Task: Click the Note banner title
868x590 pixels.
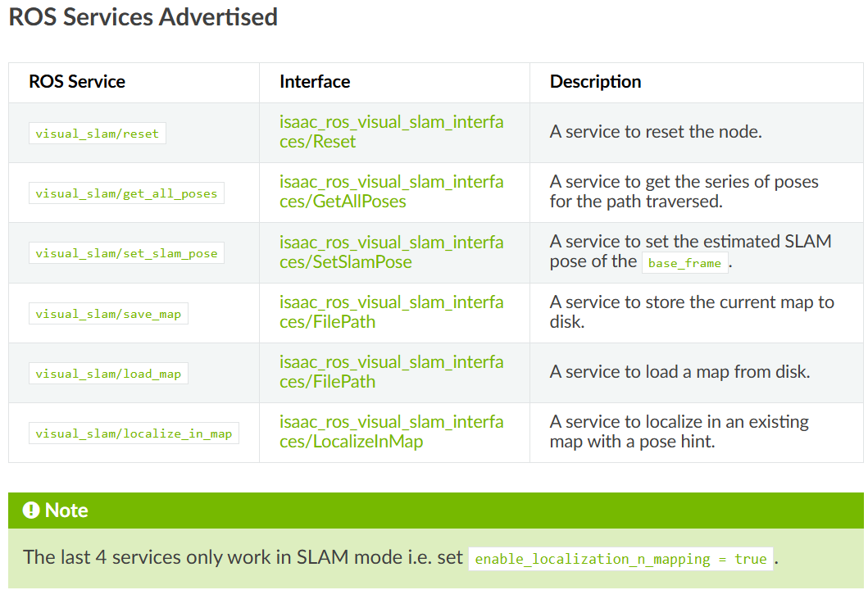Action: (66, 510)
